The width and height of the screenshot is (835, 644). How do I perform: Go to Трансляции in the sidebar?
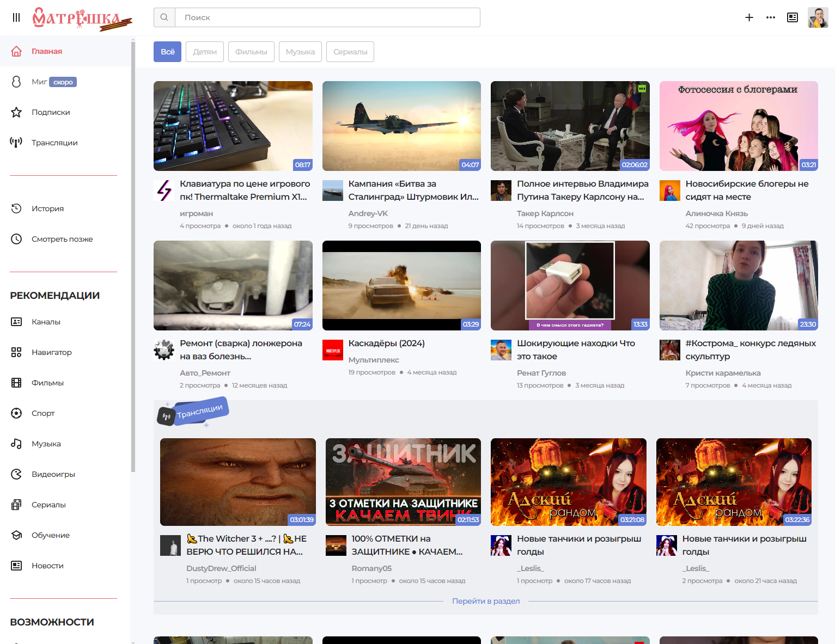(54, 143)
